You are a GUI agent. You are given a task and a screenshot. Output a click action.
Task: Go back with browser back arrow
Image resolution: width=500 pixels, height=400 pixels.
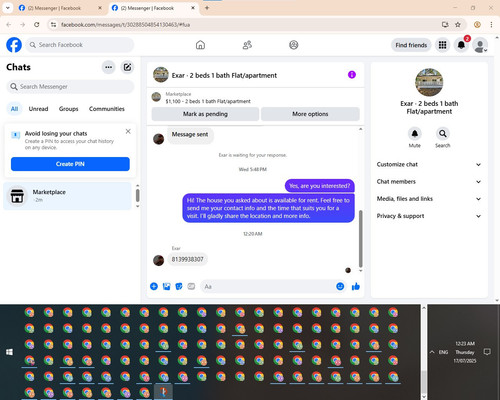click(x=9, y=25)
